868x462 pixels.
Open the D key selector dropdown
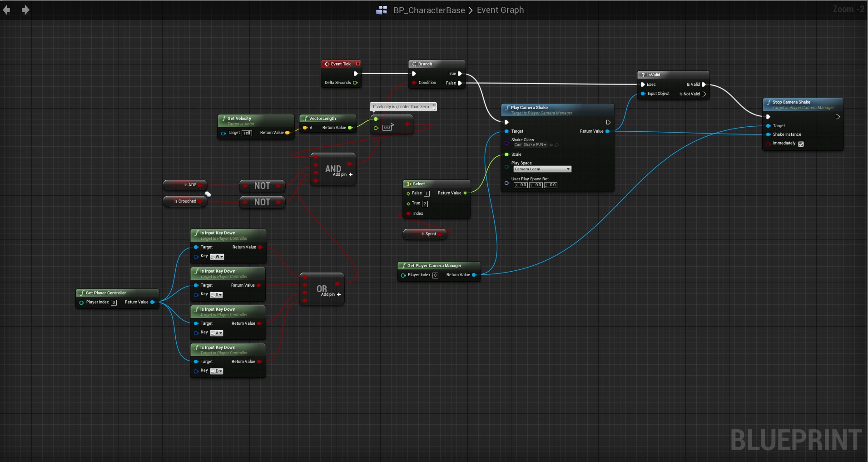(x=217, y=371)
